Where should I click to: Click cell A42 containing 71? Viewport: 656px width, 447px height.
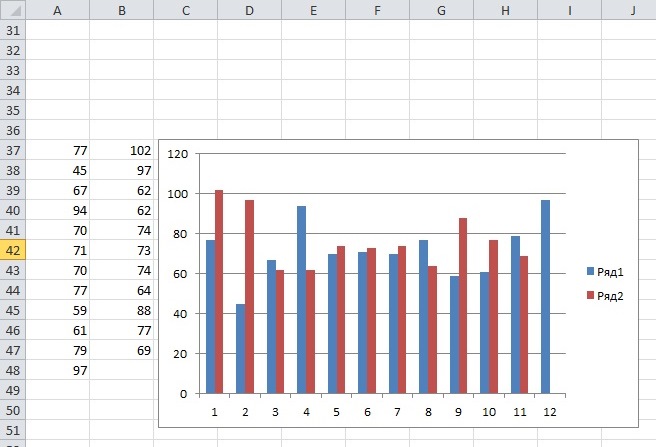(58, 250)
